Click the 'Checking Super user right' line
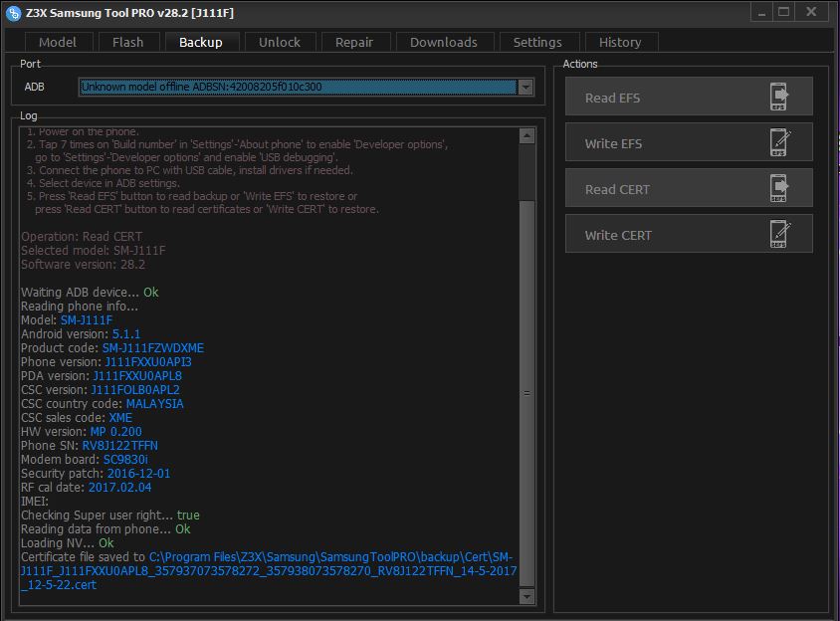840x621 pixels. click(x=110, y=515)
